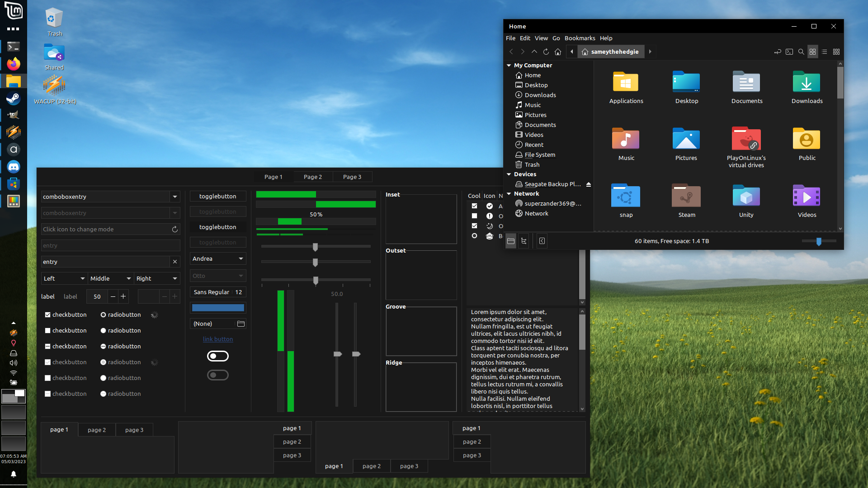Open Steam from the left panel
This screenshot has width=868, height=488.
pyautogui.click(x=13, y=98)
